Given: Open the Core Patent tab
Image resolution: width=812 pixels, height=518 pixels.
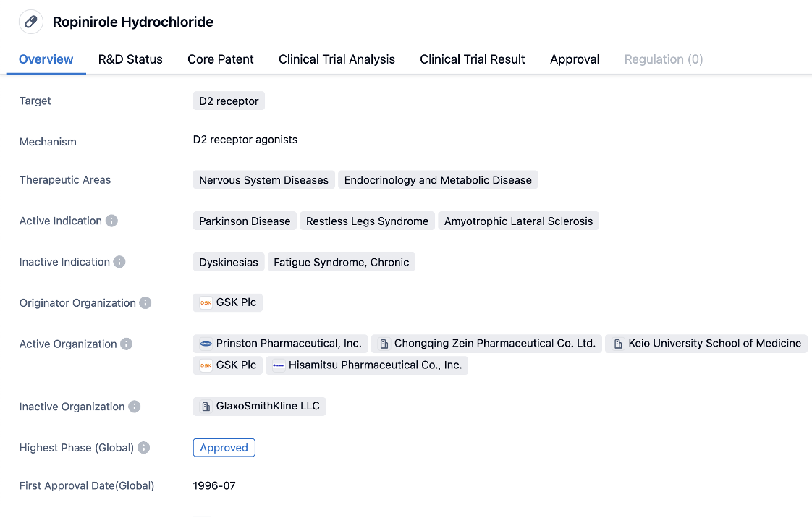Looking at the screenshot, I should [x=221, y=59].
